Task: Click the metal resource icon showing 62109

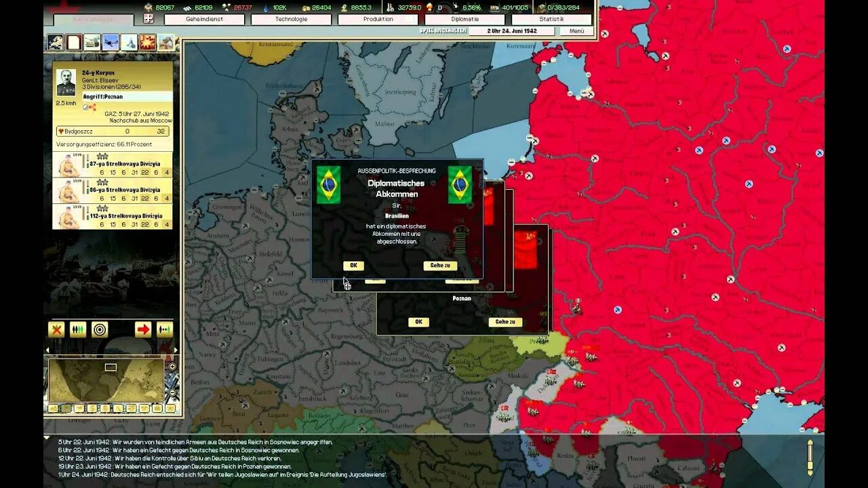Action: pos(188,7)
